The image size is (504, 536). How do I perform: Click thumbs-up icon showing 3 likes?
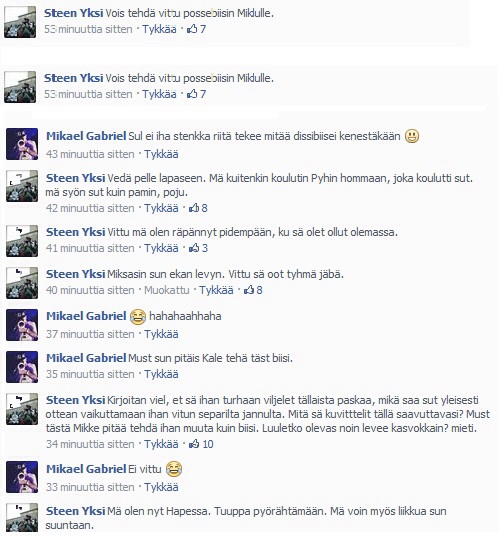pyautogui.click(x=194, y=247)
